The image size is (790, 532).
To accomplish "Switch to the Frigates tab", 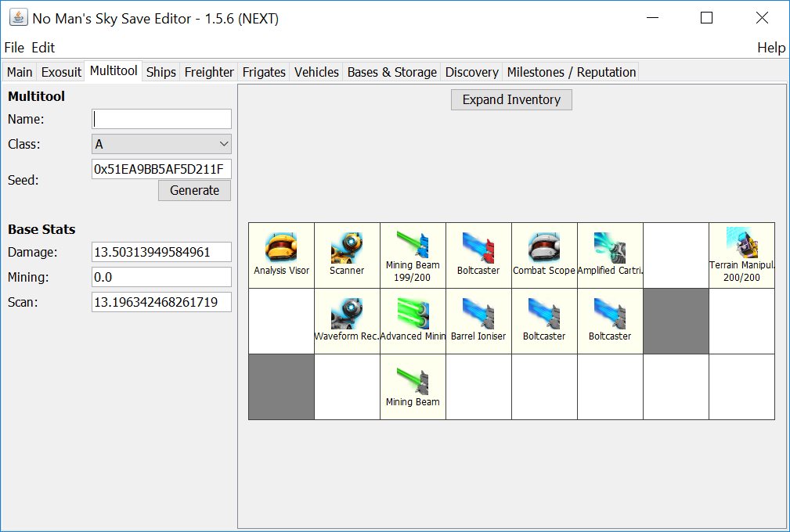I will [264, 72].
